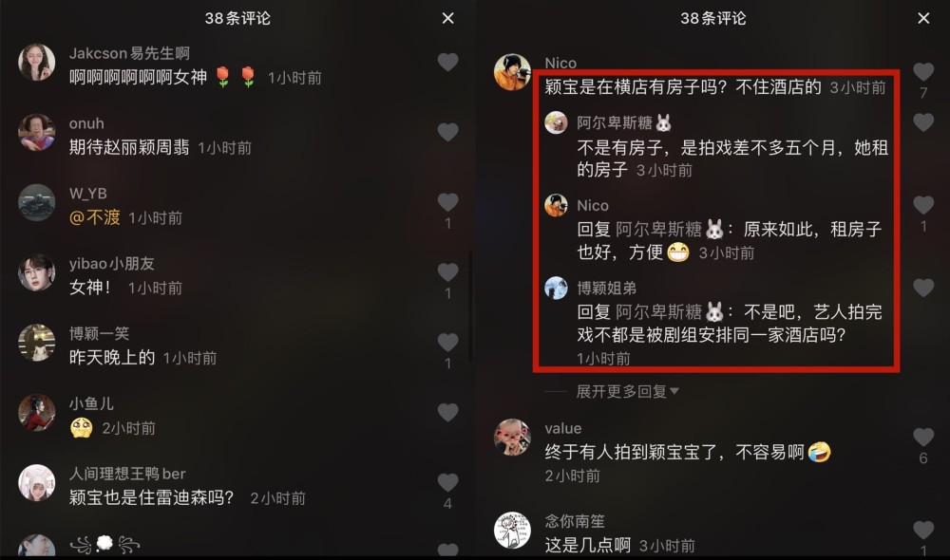Like 念你南笙's comment 这是几点啊

923,530
